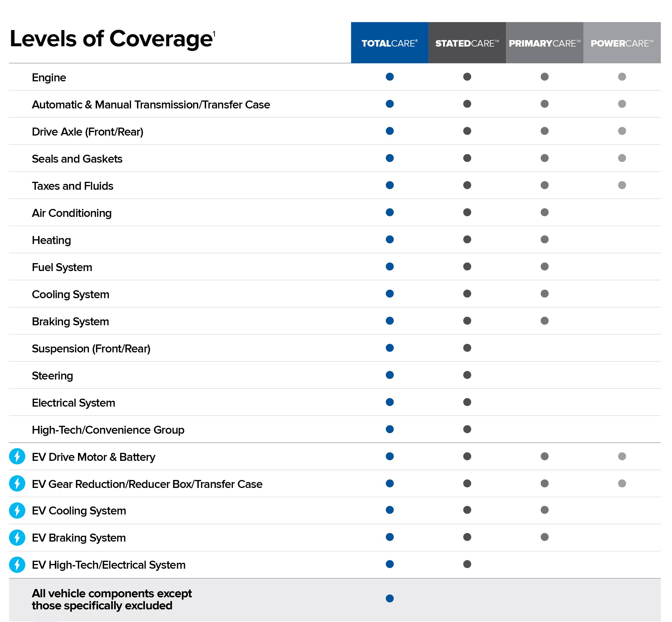Click Automatic & Manual Transmission/Transfer Case label
The height and width of the screenshot is (622, 672).
[x=151, y=105]
